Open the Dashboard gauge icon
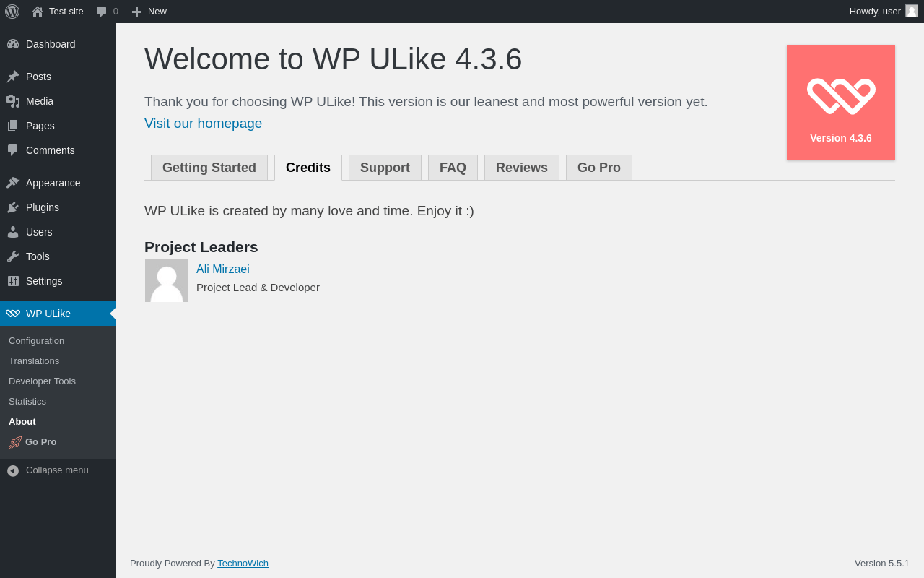 pos(13,44)
